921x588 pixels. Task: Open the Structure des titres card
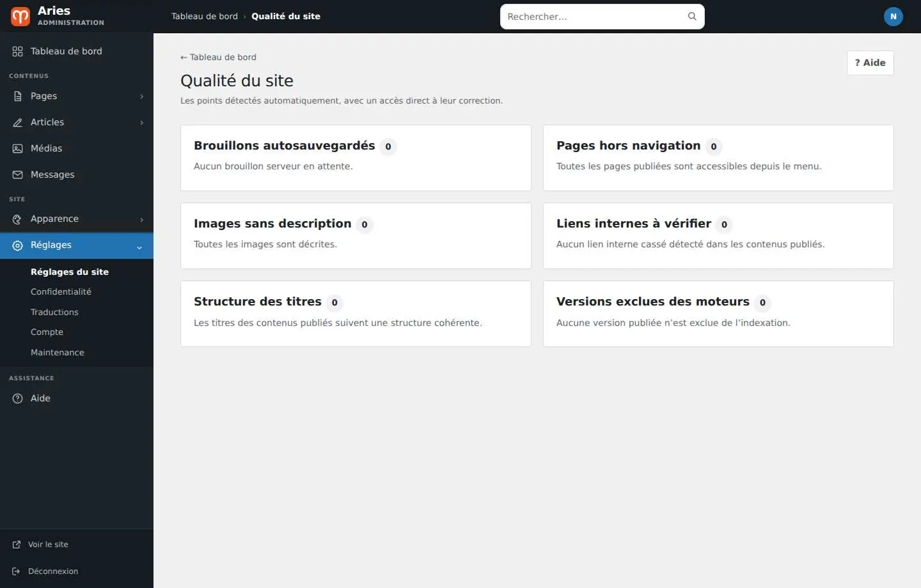click(x=356, y=314)
